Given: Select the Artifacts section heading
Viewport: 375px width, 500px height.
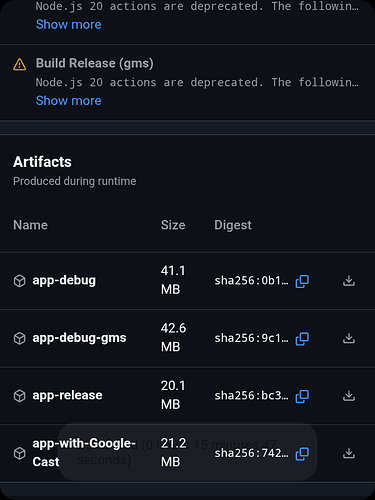Looking at the screenshot, I should click(42, 162).
